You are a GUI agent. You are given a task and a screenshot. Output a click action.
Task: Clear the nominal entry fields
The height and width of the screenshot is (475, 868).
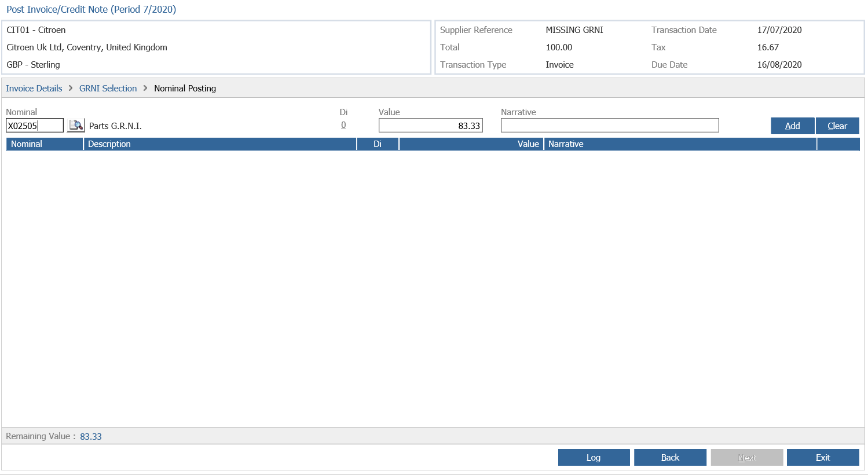point(837,126)
